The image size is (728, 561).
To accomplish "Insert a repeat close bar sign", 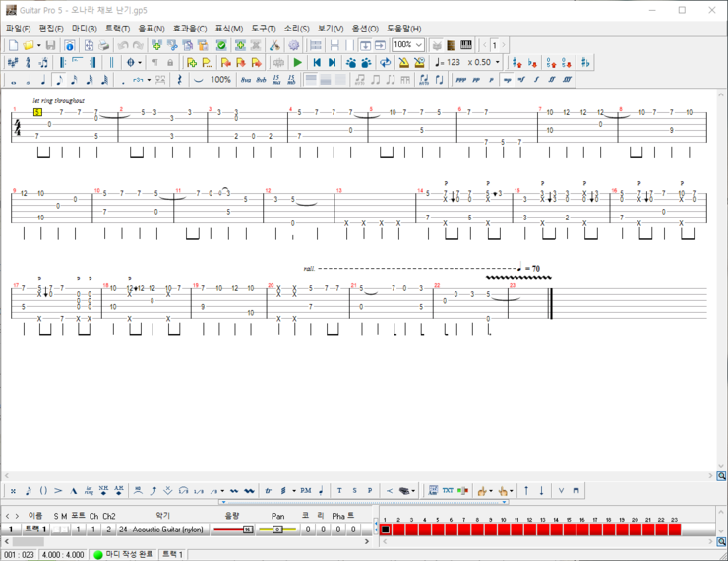I will (92, 62).
